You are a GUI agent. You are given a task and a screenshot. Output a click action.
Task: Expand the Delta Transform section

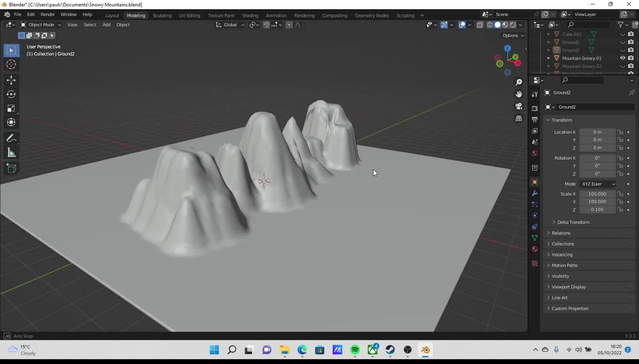(573, 222)
